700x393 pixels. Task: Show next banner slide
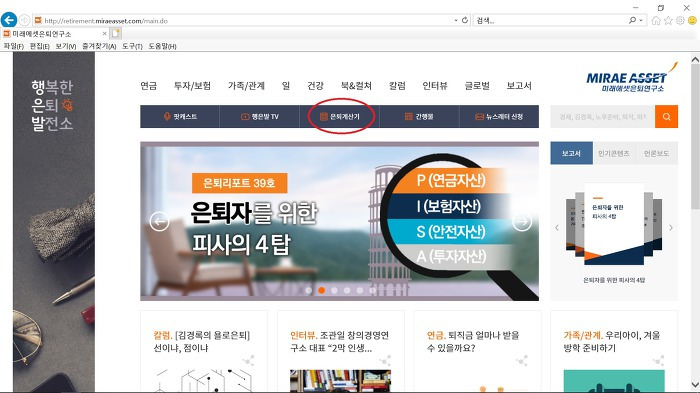click(522, 222)
